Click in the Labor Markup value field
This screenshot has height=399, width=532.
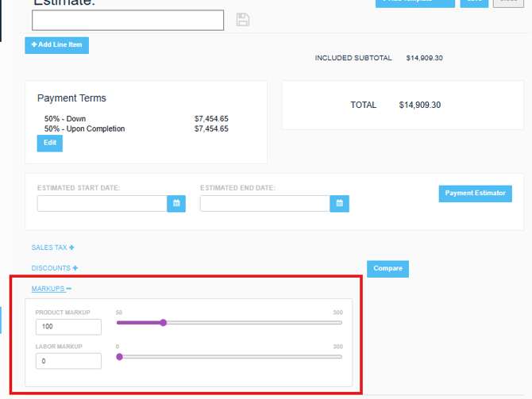68,361
